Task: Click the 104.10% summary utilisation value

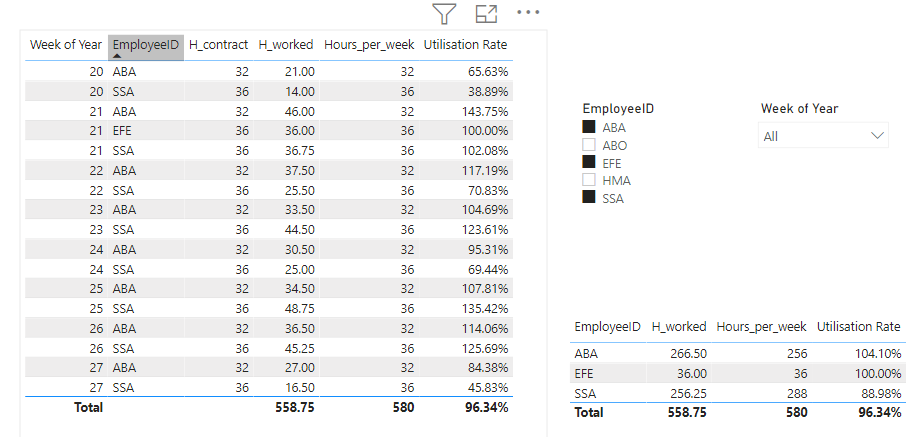Action: point(878,353)
